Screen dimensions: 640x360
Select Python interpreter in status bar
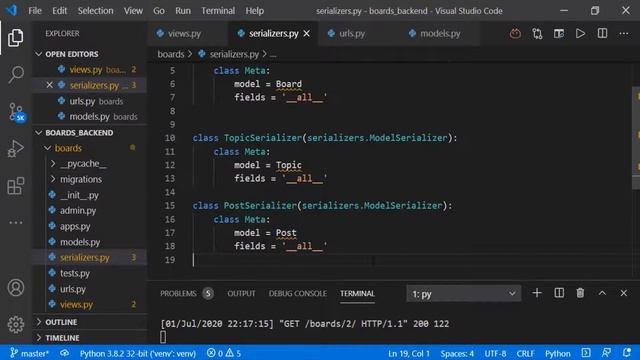pyautogui.click(x=138, y=353)
